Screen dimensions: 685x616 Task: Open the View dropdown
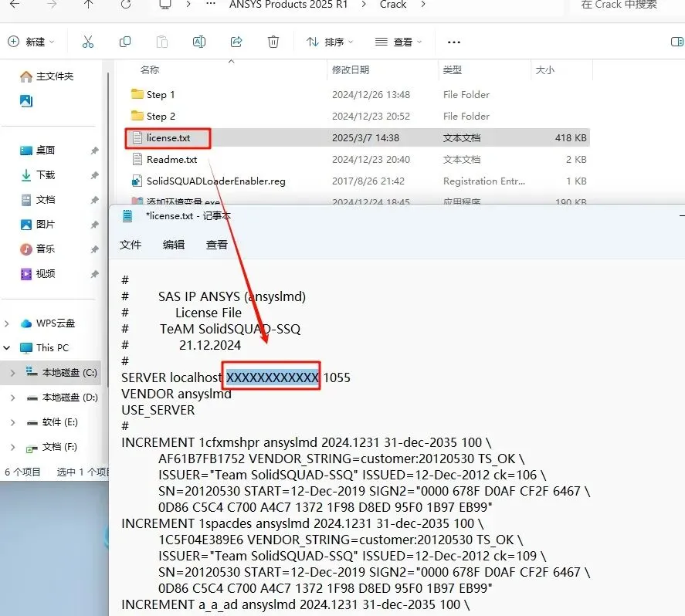tap(398, 42)
